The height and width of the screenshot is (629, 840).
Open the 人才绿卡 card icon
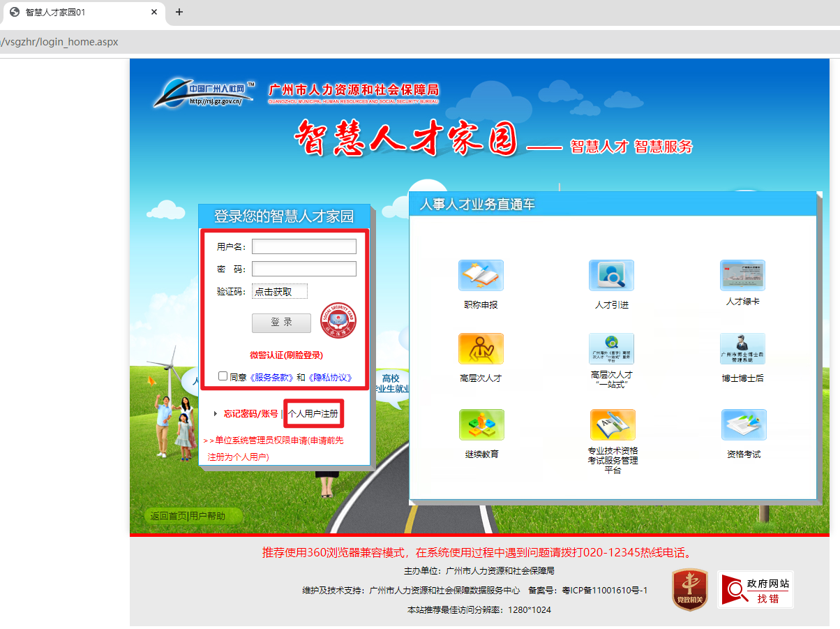(x=742, y=275)
